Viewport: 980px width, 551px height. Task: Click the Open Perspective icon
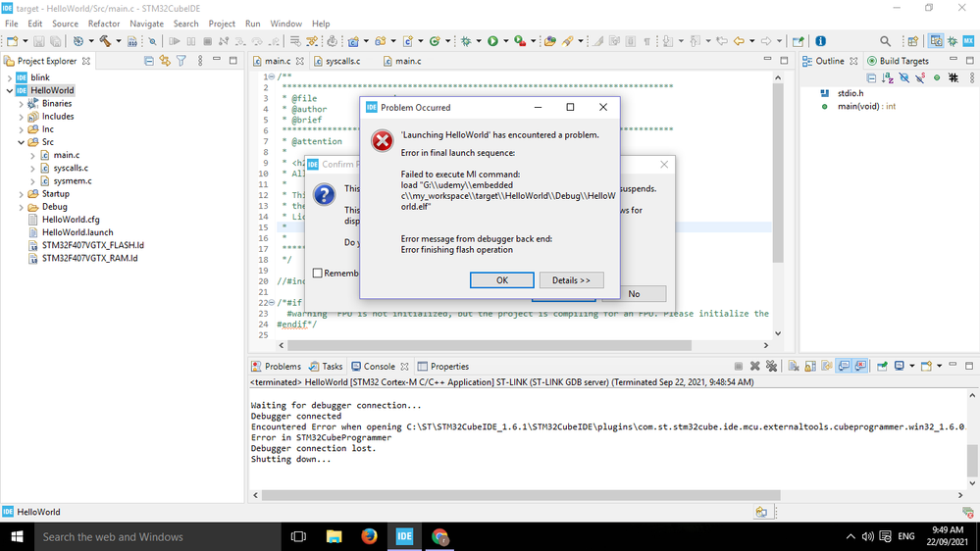coord(913,41)
